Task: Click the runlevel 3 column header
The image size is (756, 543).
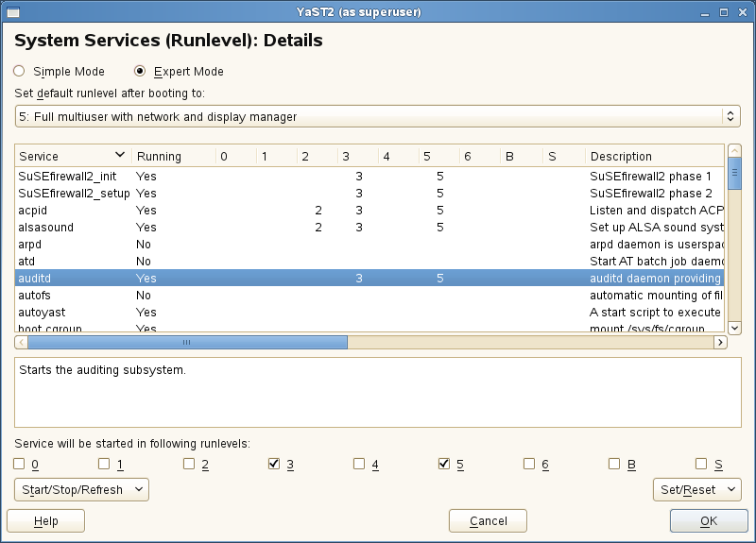Action: pyautogui.click(x=358, y=156)
